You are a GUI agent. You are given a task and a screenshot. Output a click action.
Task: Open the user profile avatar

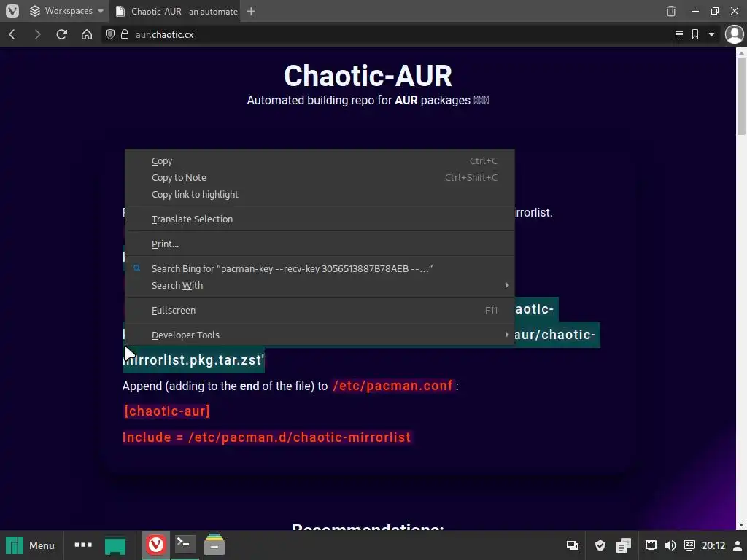[734, 34]
